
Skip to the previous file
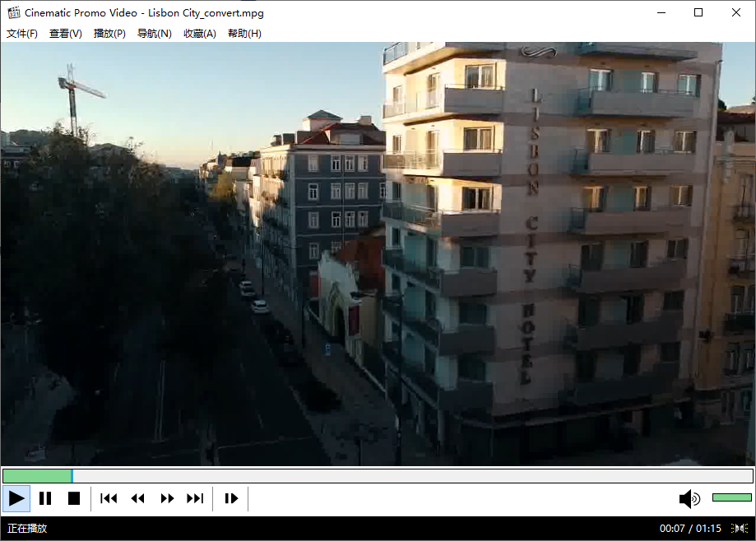109,498
